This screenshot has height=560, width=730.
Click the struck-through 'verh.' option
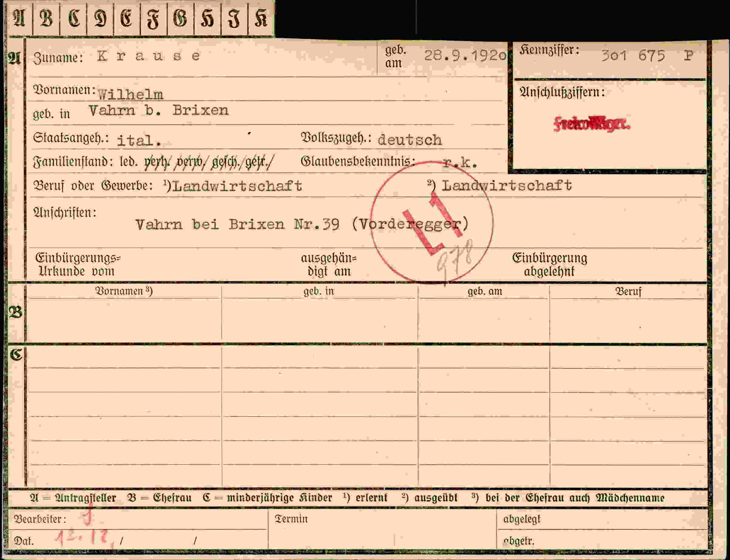157,162
